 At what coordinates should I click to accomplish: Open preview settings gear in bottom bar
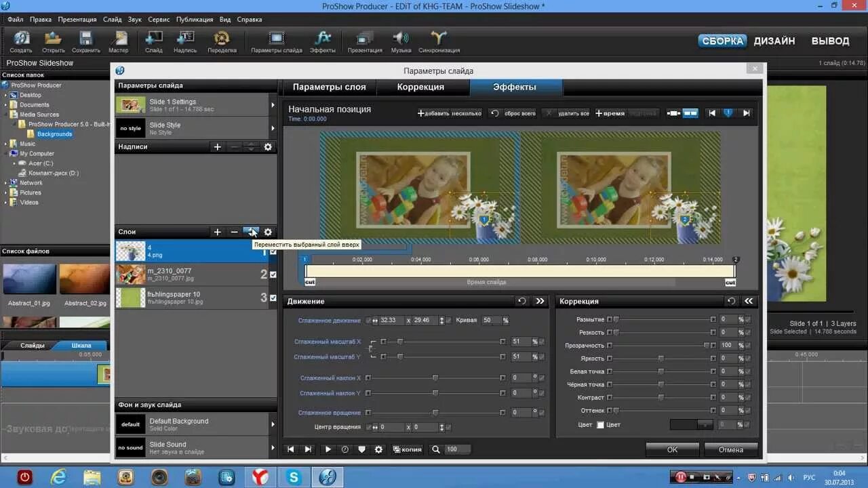[x=378, y=449]
